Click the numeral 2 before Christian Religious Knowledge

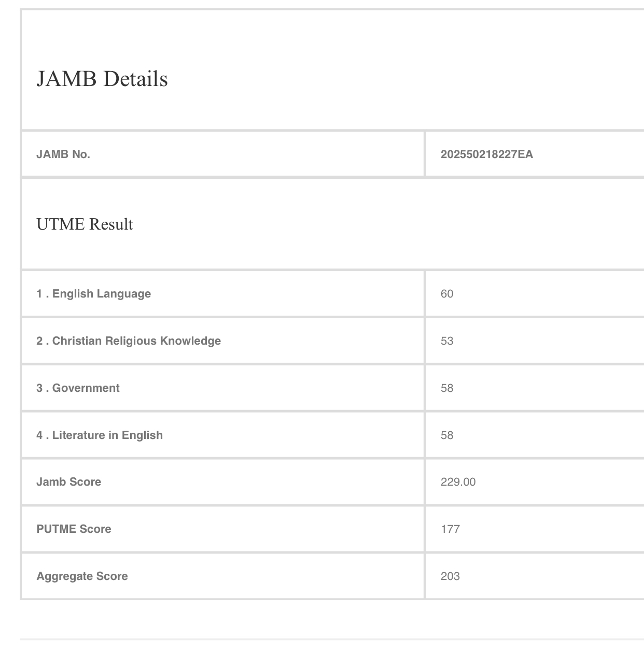[39, 341]
